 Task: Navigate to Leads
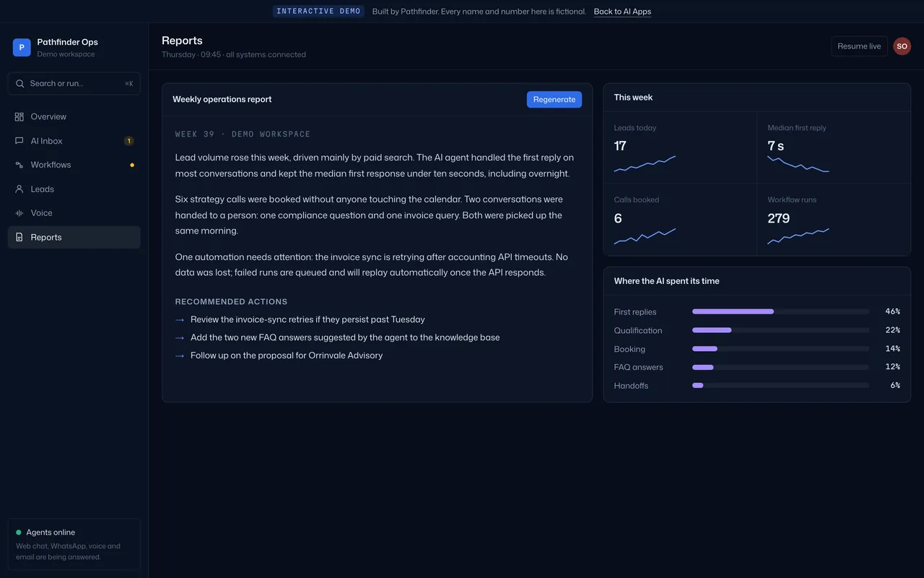(x=74, y=189)
